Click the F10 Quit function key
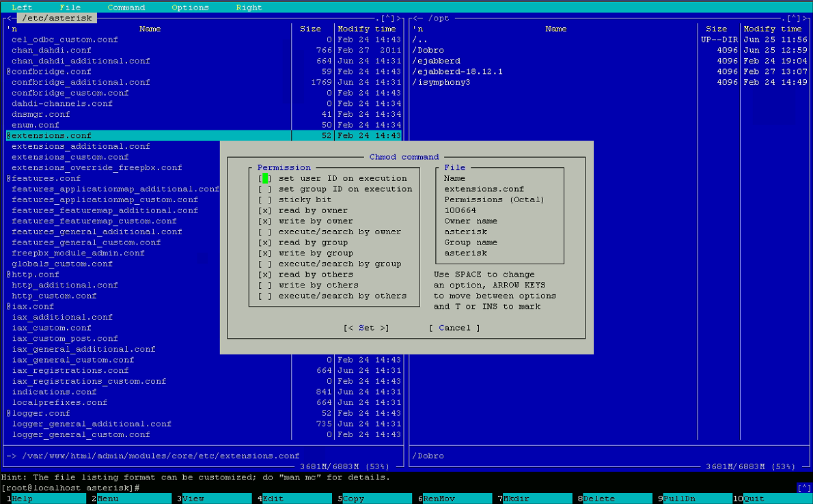Viewport: 813px width, 504px height. click(754, 499)
